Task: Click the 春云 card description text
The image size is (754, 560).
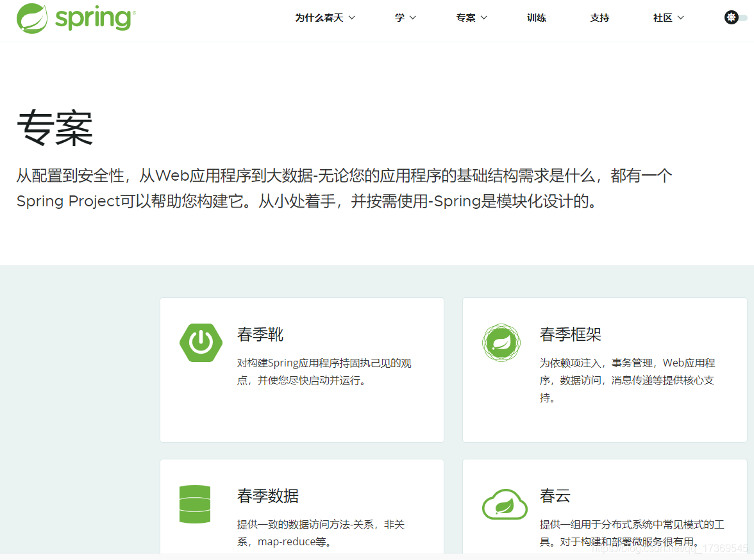Action: pos(632,533)
